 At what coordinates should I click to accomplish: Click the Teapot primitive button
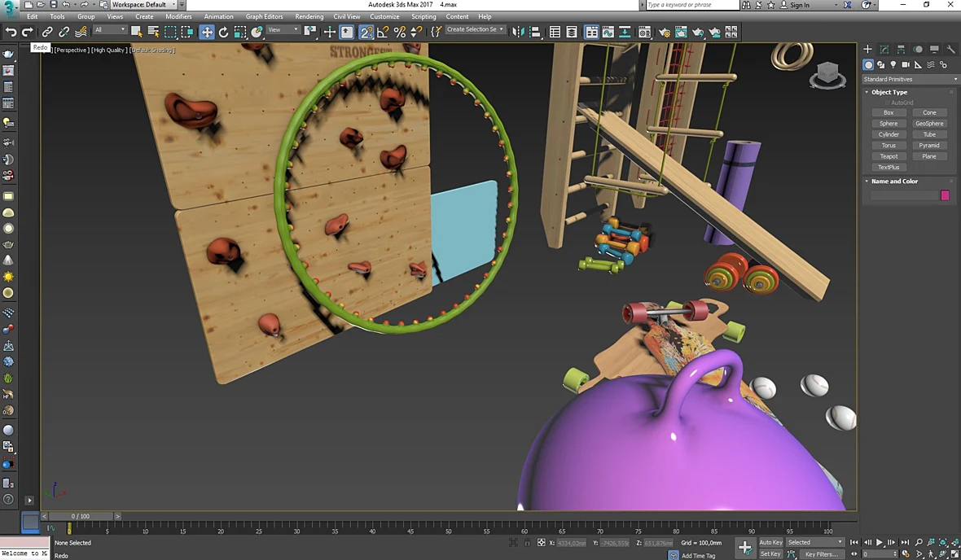(x=889, y=156)
